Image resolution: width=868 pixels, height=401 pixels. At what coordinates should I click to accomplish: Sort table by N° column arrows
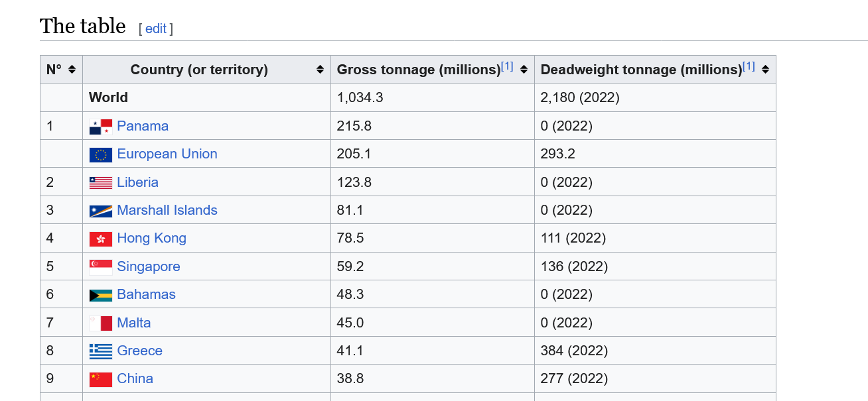(72, 70)
